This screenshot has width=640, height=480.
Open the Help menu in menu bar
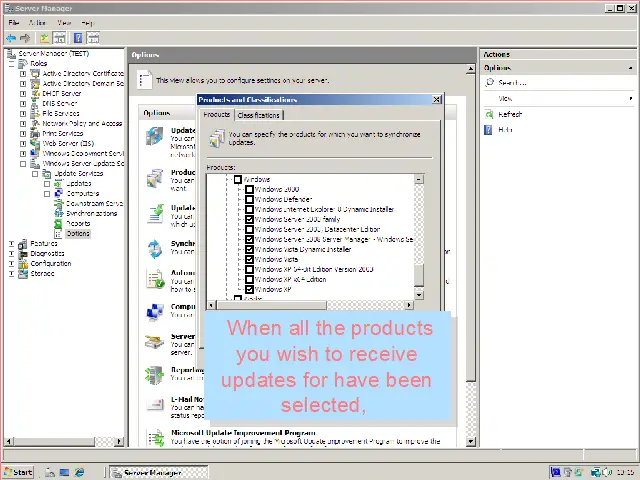pyautogui.click(x=87, y=22)
